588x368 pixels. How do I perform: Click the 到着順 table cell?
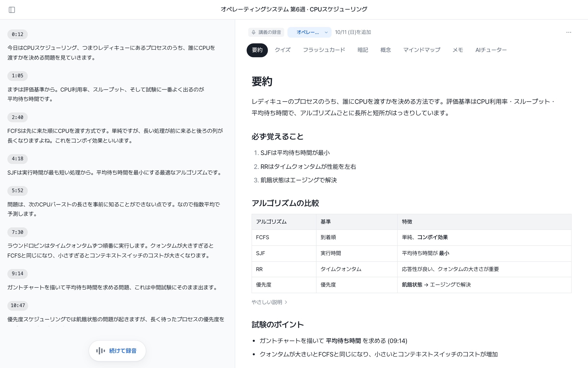point(357,237)
